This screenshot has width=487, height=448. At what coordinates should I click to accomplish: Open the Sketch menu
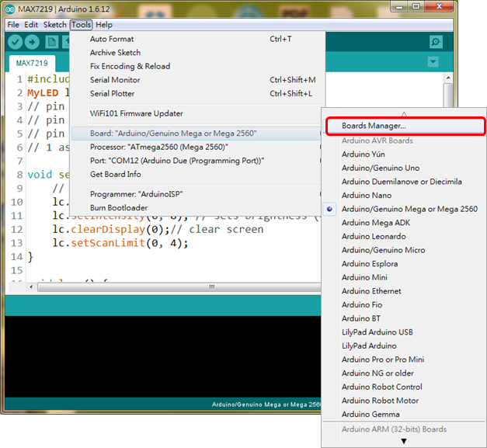[55, 25]
